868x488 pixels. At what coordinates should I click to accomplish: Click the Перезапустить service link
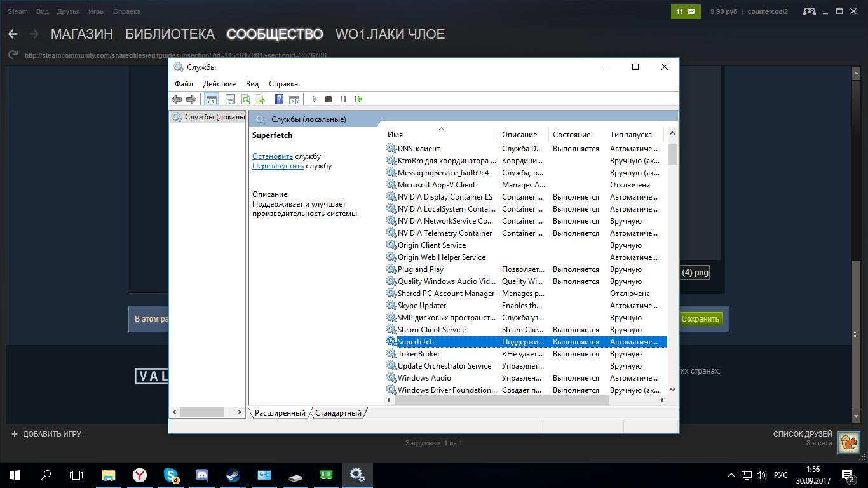click(278, 166)
